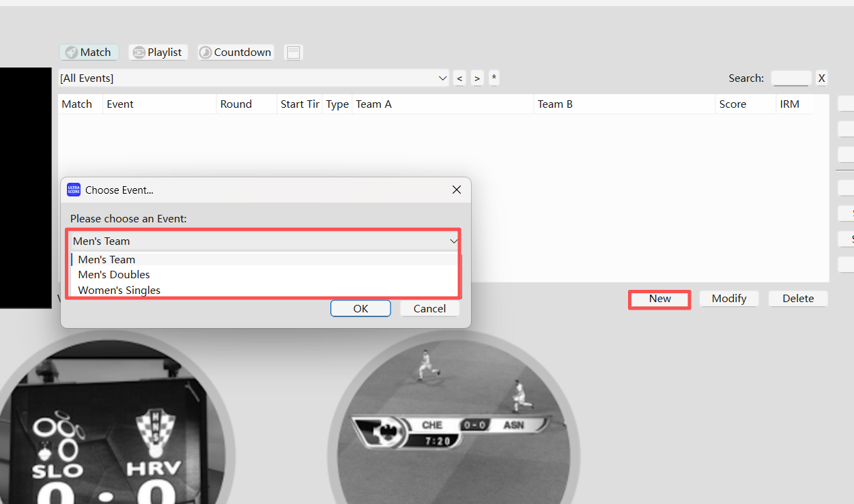Click the list icon beside Countdown
This screenshot has height=504, width=854.
click(x=294, y=53)
